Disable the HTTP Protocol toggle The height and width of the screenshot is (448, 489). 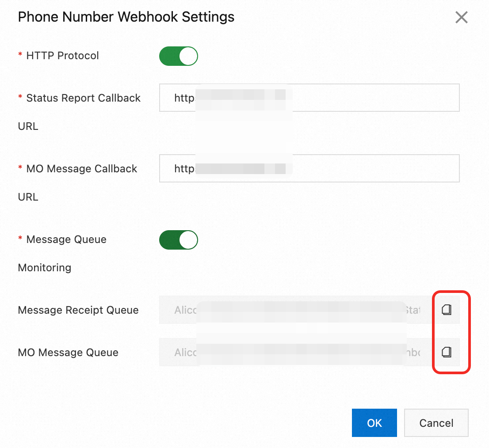click(x=178, y=56)
